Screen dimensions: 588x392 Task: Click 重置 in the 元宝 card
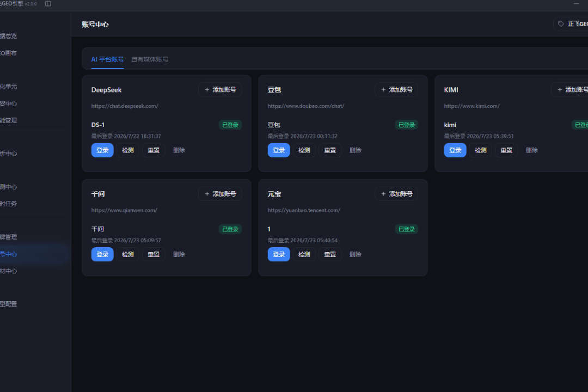[330, 254]
